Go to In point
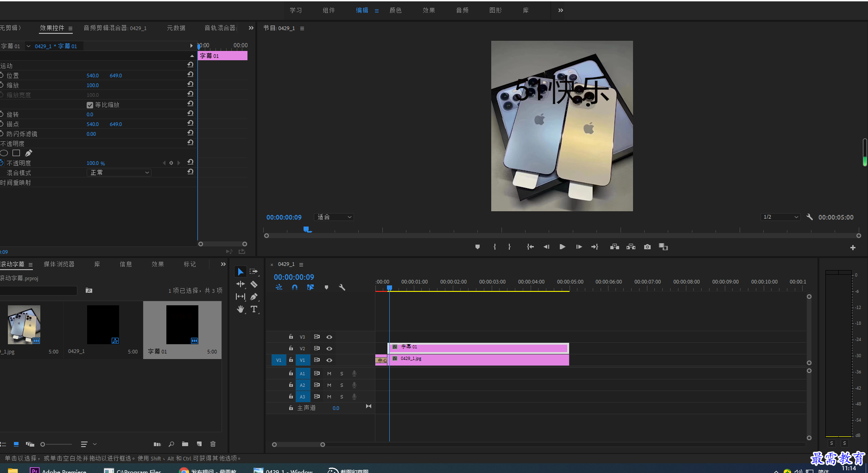 point(530,247)
